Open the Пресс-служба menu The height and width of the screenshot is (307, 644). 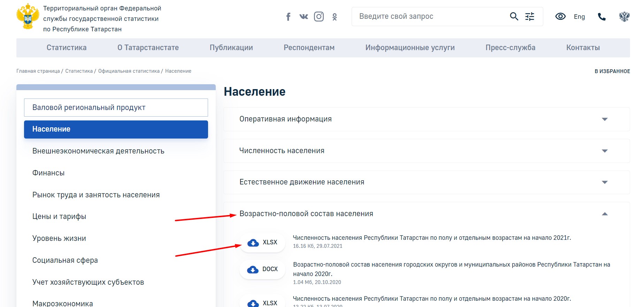pyautogui.click(x=511, y=48)
